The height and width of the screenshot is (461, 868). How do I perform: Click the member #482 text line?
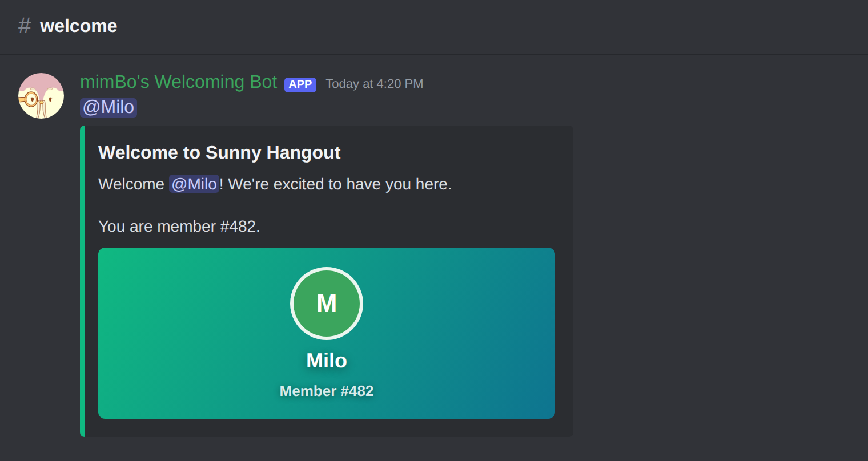(x=179, y=227)
